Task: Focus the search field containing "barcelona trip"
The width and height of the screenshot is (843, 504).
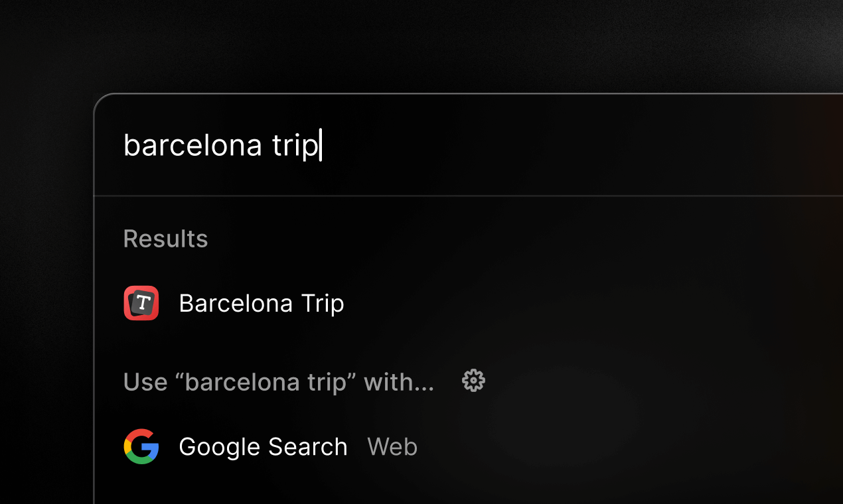Action: 465,145
